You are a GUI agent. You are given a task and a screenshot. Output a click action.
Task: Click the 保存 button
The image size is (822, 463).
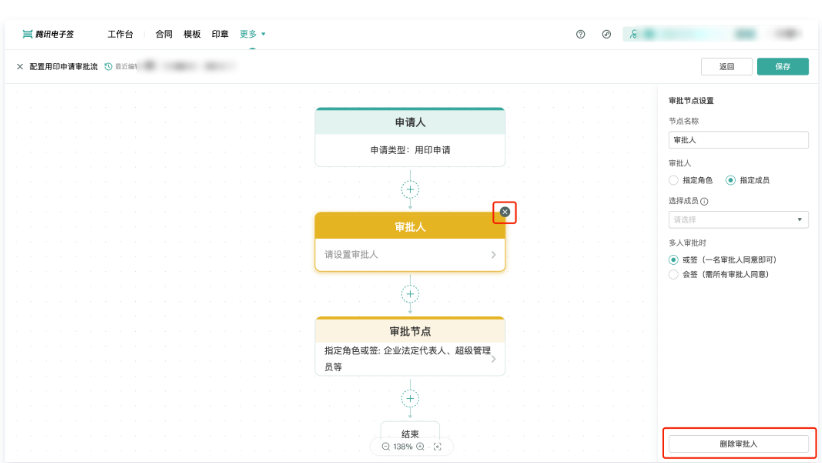783,67
